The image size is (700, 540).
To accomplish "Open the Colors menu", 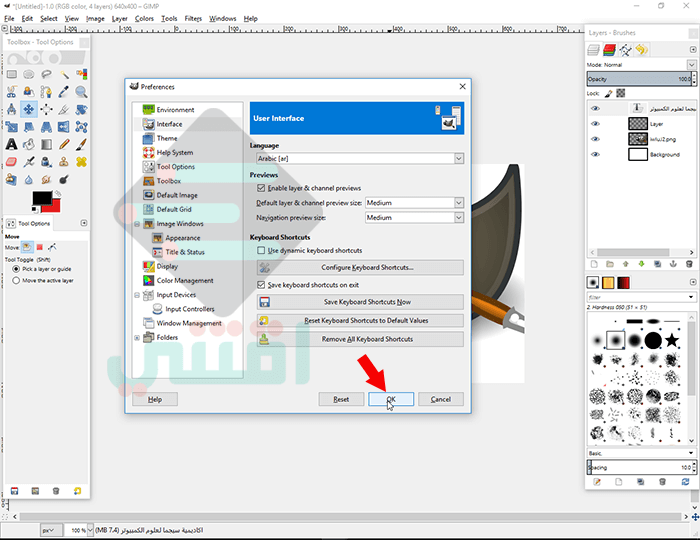I will [x=144, y=19].
